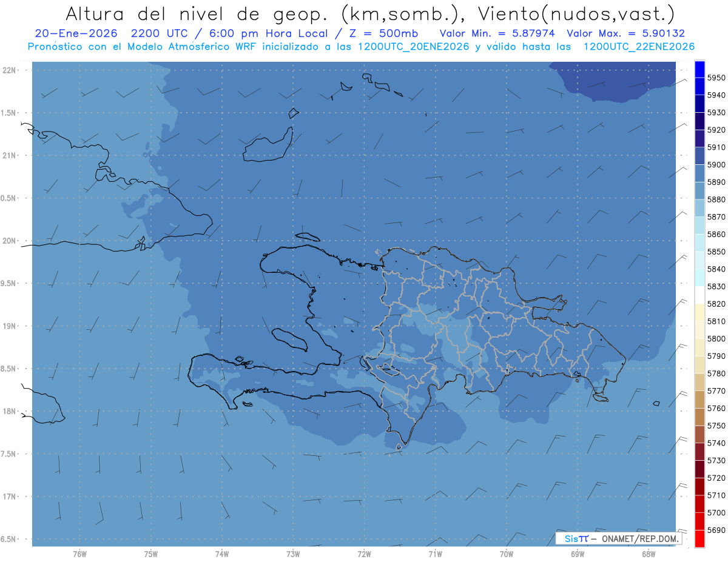Screen dimensions: 728x562
Task: Click the '5950' colorbar label
Action: tap(716, 78)
